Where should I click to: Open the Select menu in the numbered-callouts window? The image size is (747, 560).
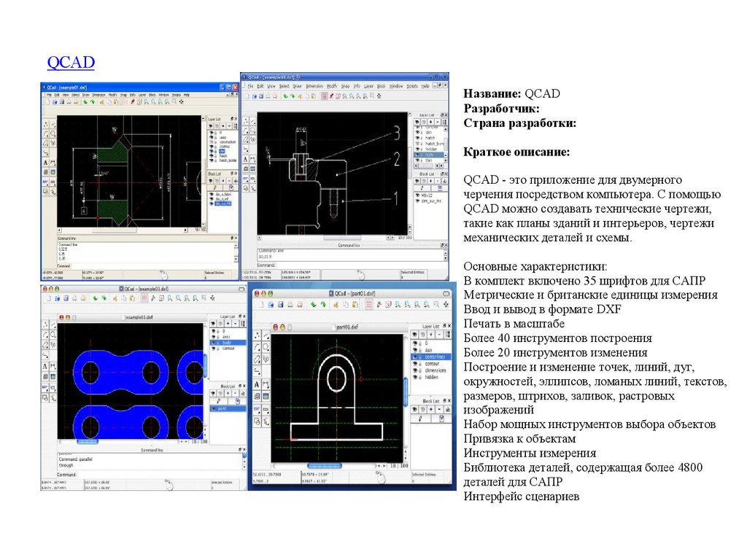[x=284, y=86]
